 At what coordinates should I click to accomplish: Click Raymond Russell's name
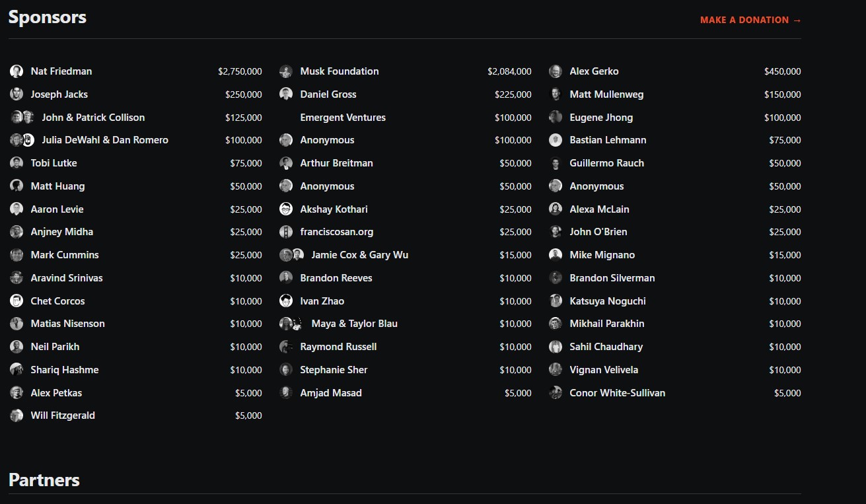[338, 347]
